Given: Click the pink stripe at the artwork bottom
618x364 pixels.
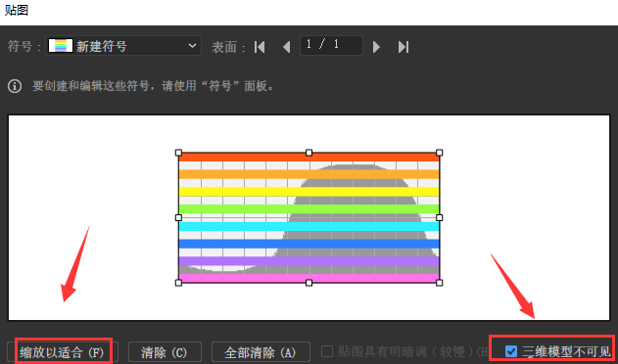Looking at the screenshot, I should (309, 279).
